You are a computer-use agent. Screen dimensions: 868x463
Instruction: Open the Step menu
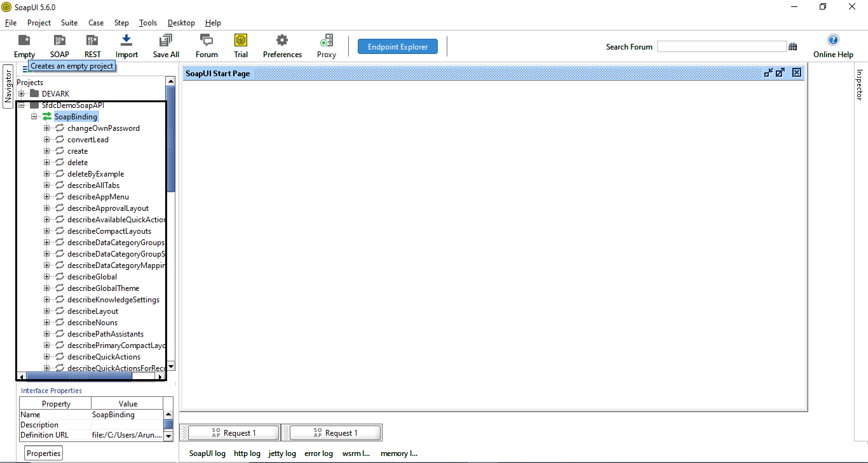(121, 22)
